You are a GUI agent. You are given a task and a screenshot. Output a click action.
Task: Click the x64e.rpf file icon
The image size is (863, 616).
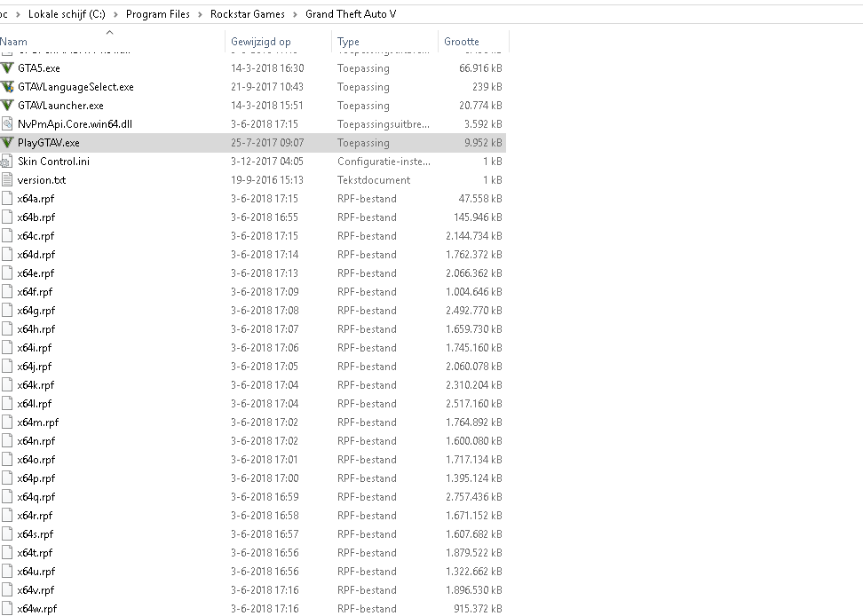pyautogui.click(x=7, y=273)
